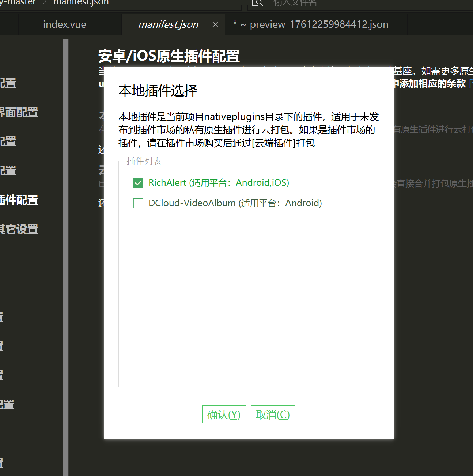Viewport: 473px width, 476px height.
Task: Switch to the index.vue tab
Action: coord(65,24)
